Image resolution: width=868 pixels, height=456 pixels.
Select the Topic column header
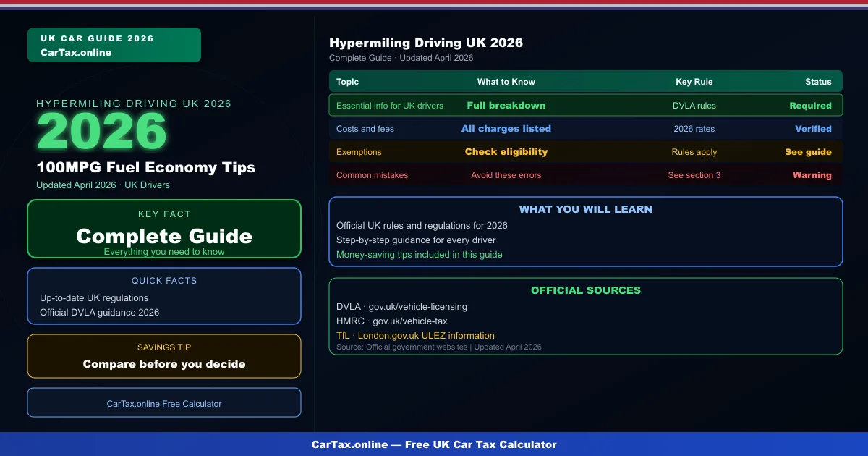tap(347, 81)
